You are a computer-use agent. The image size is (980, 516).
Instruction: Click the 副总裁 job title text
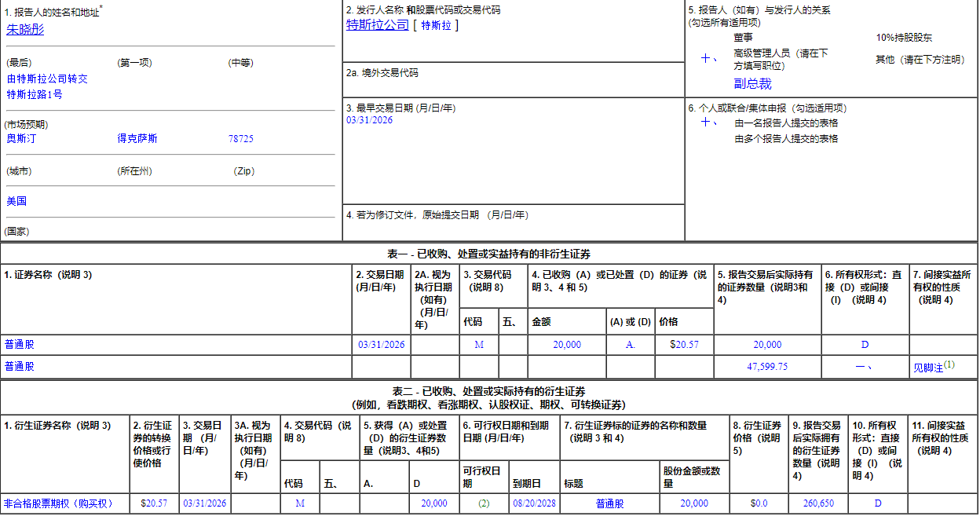tap(752, 84)
